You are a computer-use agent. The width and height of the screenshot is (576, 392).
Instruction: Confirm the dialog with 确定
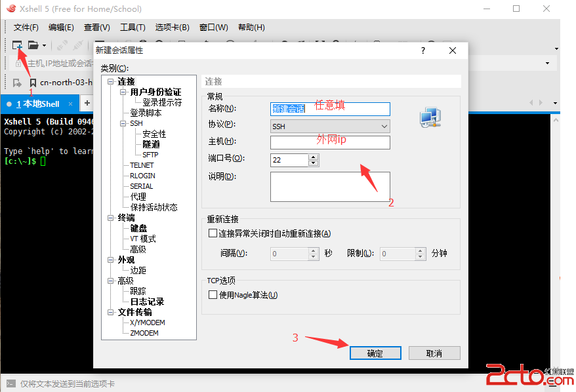click(375, 353)
